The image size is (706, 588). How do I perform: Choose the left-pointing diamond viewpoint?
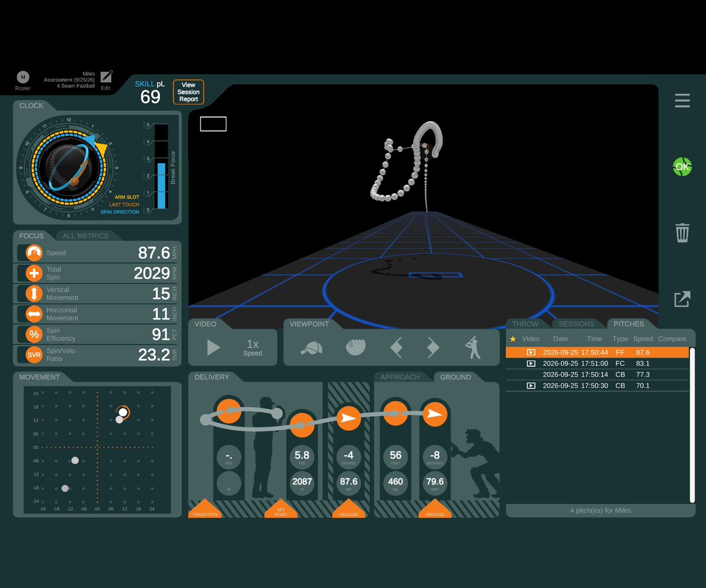397,348
